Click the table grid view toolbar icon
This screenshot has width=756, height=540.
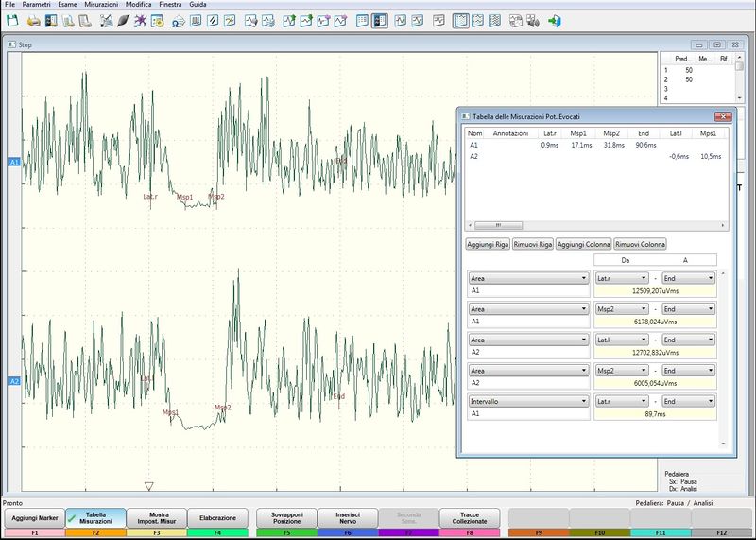pos(362,20)
